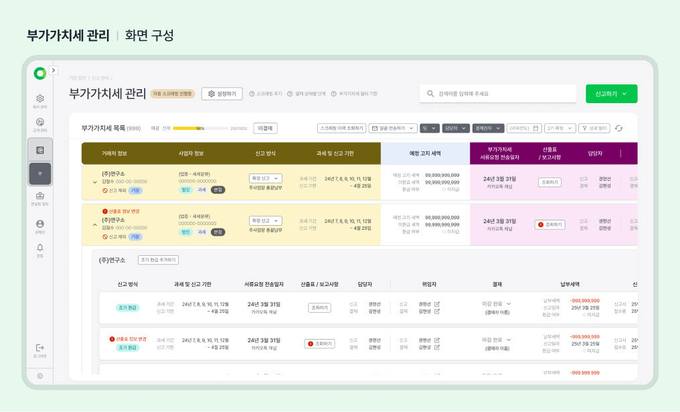This screenshot has height=412, width=680.
Task: Open the 고객 관리 sidebar icon
Action: pos(40,122)
